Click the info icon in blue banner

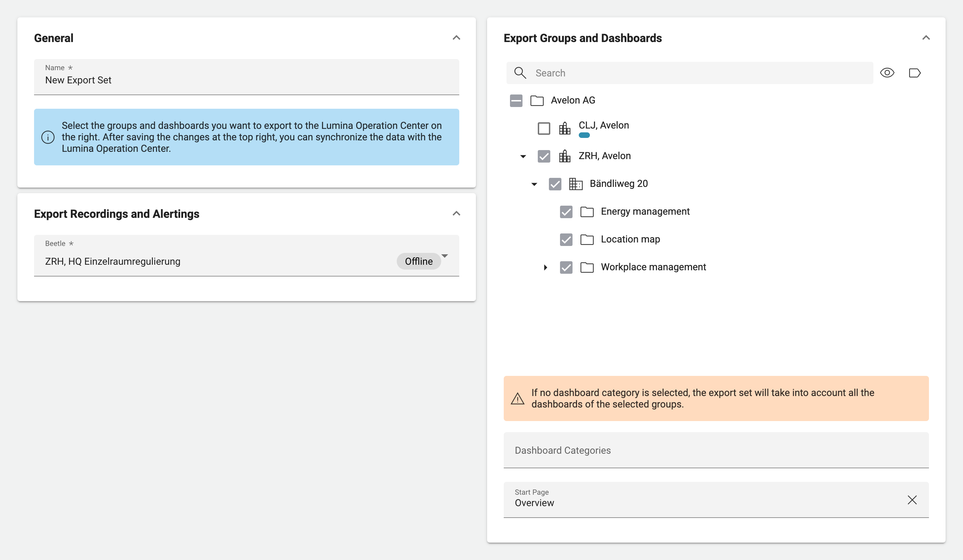[48, 137]
